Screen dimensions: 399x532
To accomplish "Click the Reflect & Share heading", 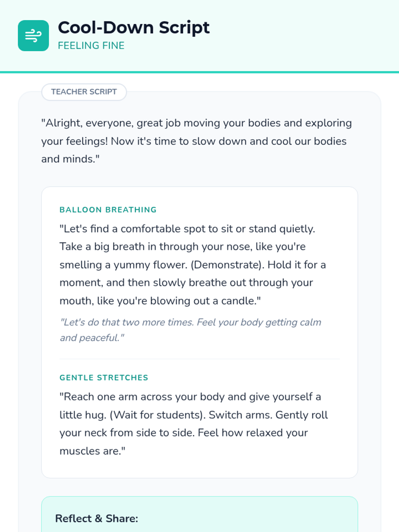I will pyautogui.click(x=96, y=518).
